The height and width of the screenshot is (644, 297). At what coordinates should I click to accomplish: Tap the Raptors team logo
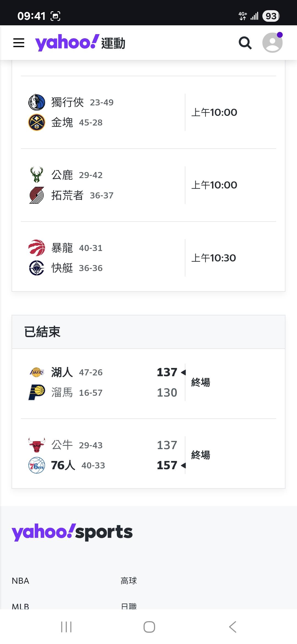click(x=37, y=248)
